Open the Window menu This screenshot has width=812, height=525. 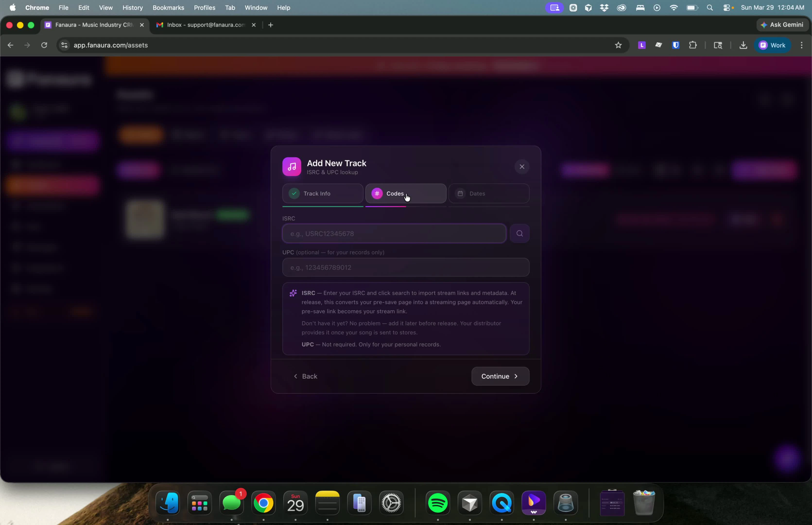(x=256, y=8)
